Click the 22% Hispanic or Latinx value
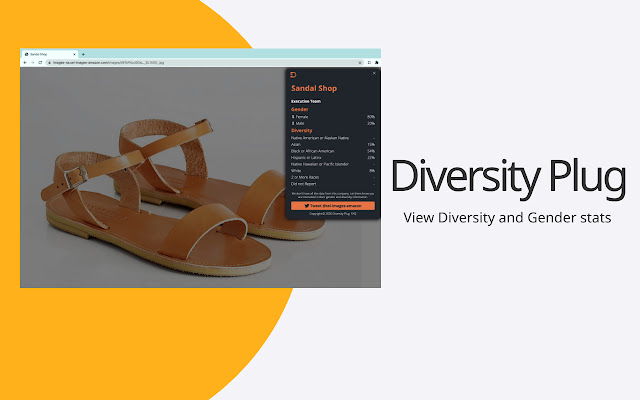Image resolution: width=640 pixels, height=400 pixels. (x=371, y=158)
